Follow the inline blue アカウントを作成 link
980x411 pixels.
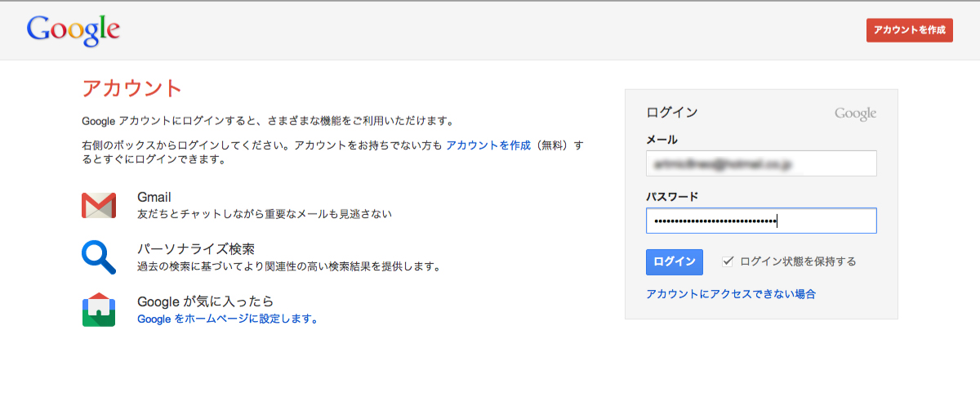(488, 145)
